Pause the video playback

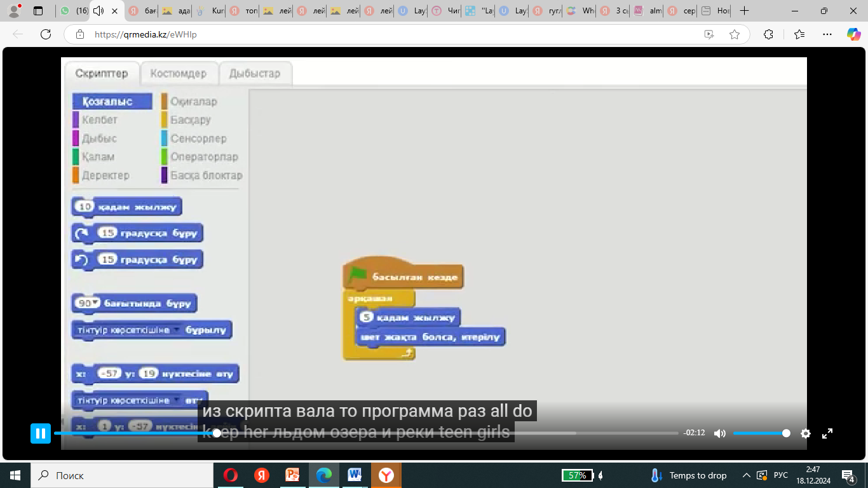(41, 433)
